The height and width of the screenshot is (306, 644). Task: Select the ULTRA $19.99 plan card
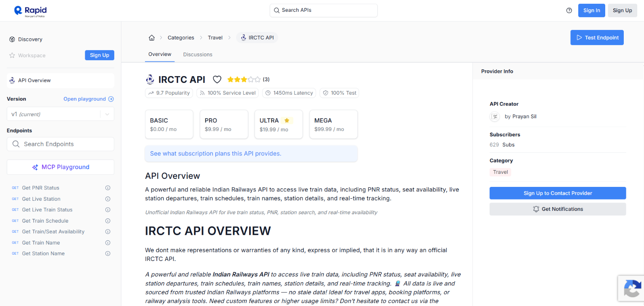279,124
